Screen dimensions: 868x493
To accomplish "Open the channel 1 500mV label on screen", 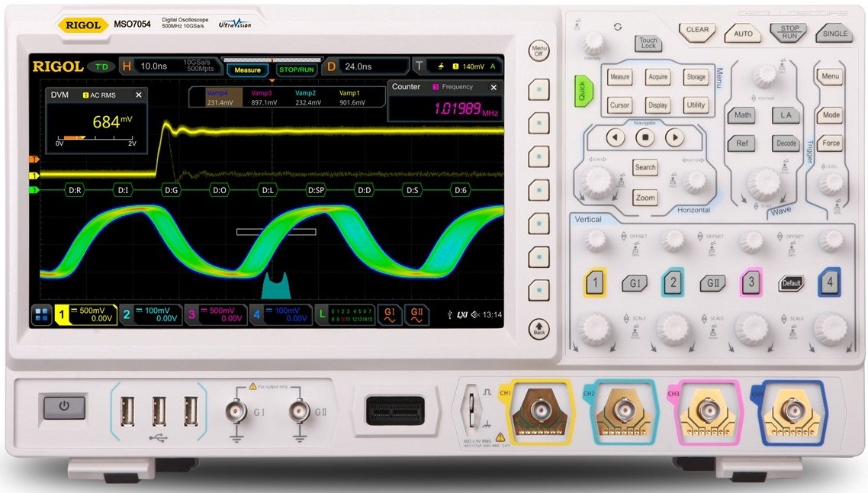I will click(x=85, y=314).
